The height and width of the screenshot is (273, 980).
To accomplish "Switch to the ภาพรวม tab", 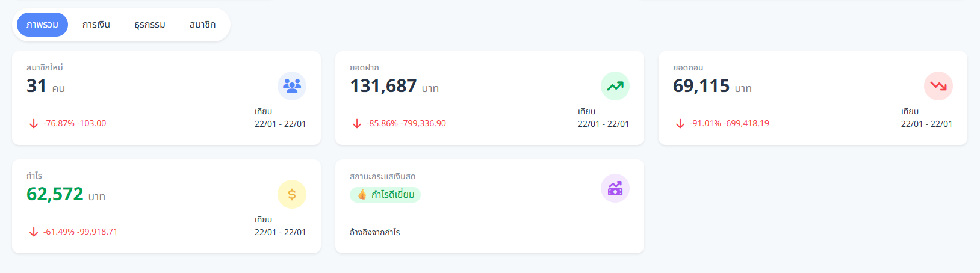I will tap(42, 25).
